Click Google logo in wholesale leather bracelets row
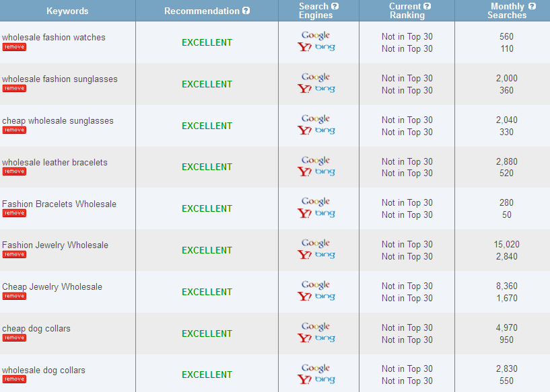This screenshot has width=550, height=392. 316,161
